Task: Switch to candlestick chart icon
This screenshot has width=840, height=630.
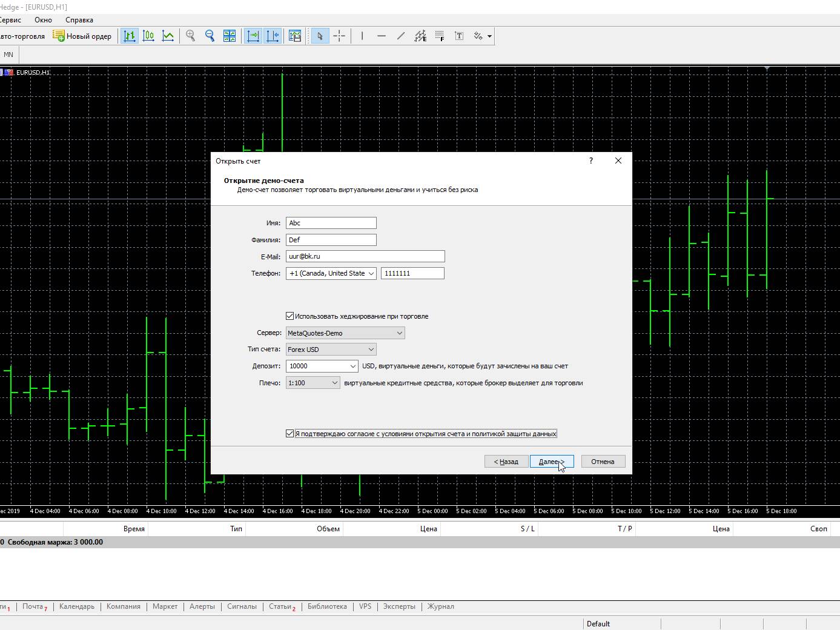Action: click(x=148, y=36)
